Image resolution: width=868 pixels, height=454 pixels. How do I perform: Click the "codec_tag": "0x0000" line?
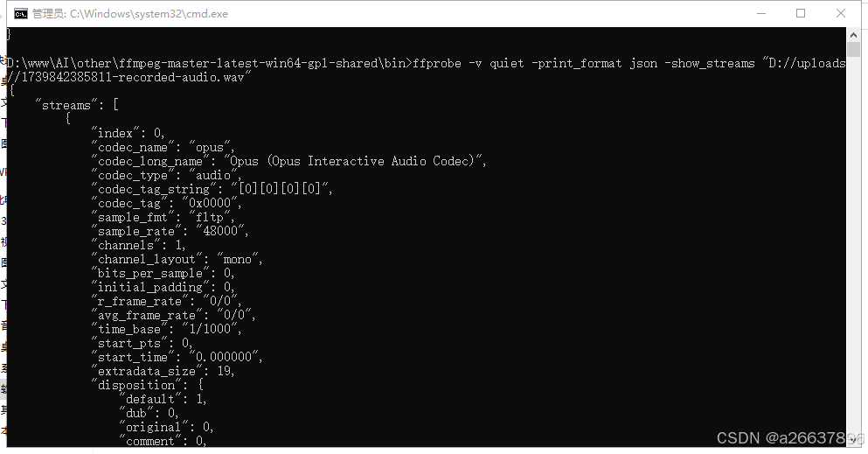pyautogui.click(x=166, y=203)
